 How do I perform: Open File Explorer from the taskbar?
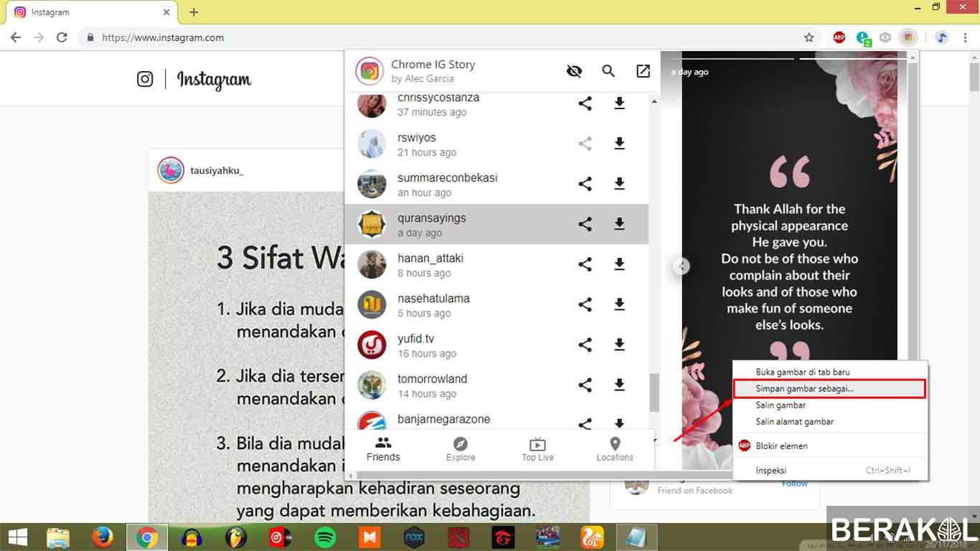click(58, 537)
